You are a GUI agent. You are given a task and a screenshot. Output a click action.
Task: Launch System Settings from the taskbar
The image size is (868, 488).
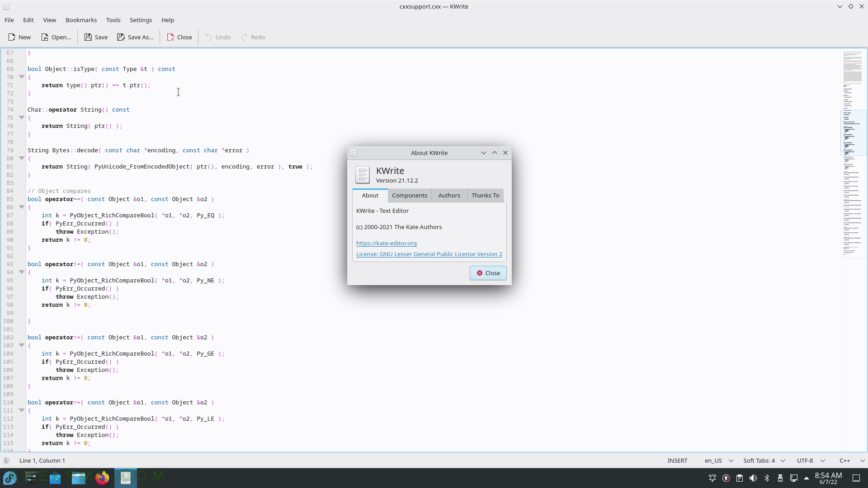(x=32, y=478)
